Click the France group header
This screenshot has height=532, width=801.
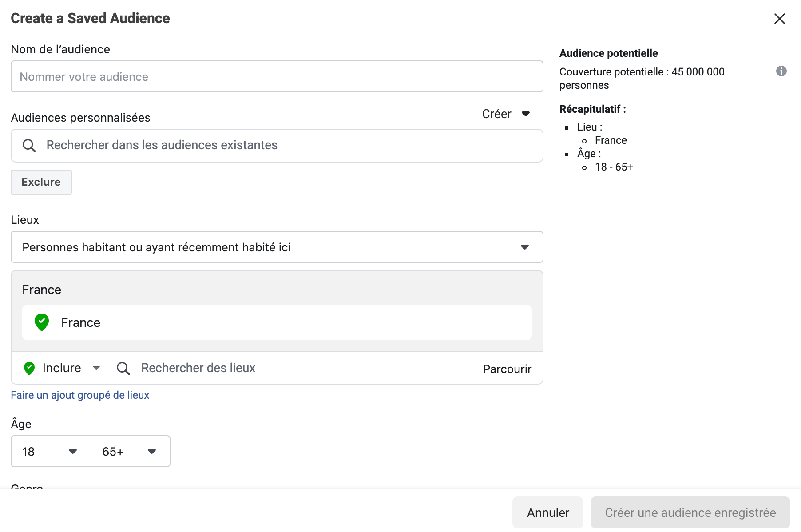click(x=42, y=290)
